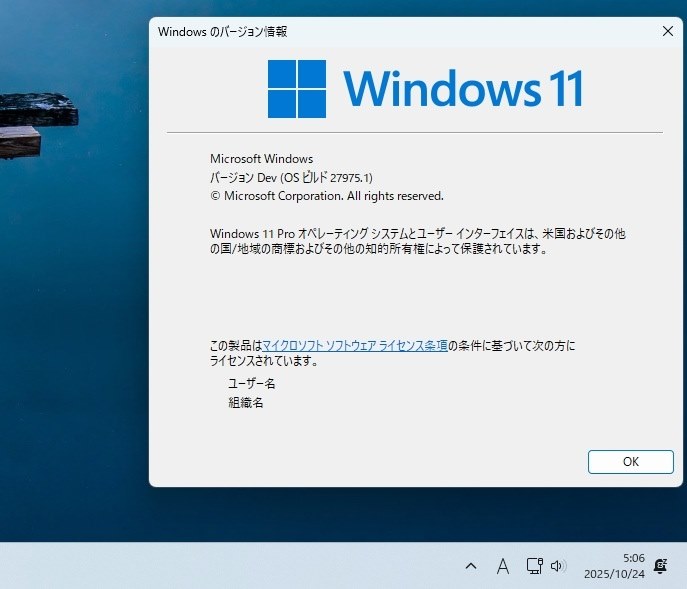
Task: Show hidden tray icons with the chevron
Action: click(x=471, y=566)
